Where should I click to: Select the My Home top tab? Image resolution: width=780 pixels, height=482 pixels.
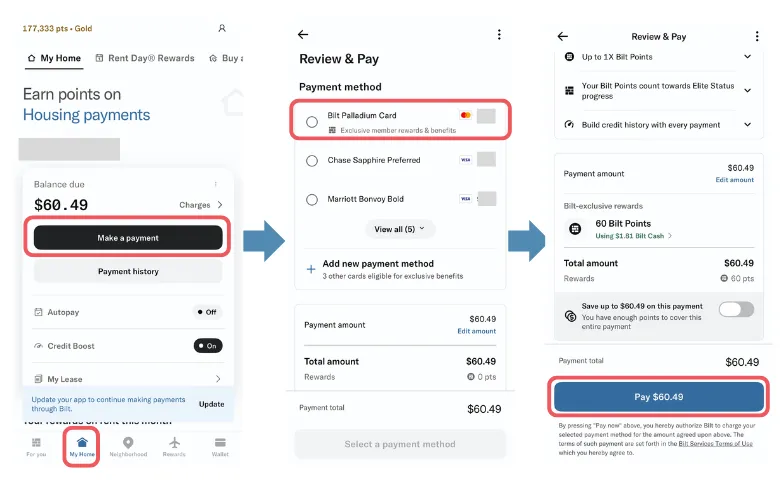(54, 58)
